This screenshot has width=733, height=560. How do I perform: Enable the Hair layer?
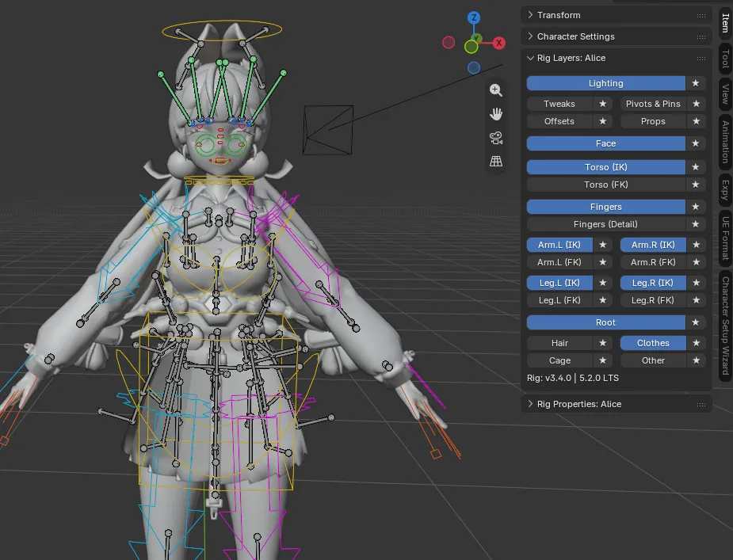coord(559,343)
